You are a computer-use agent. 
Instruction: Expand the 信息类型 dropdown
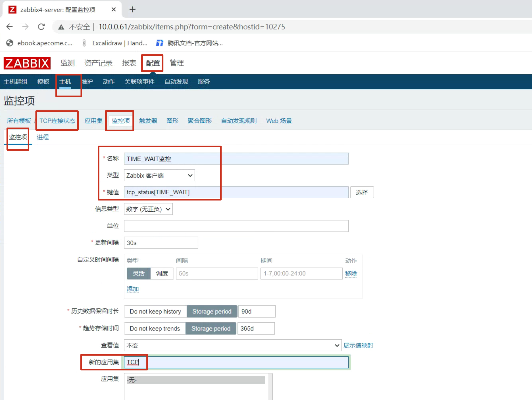(x=148, y=209)
